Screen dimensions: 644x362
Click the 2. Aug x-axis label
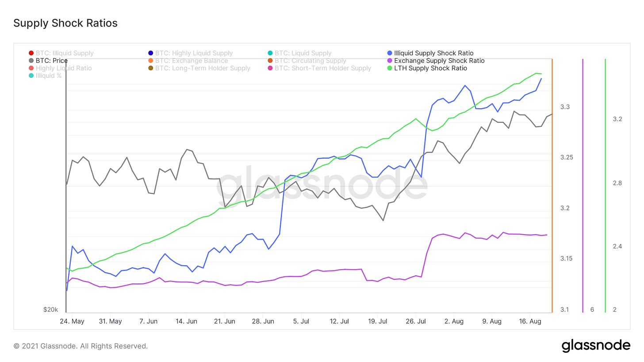[x=454, y=321]
